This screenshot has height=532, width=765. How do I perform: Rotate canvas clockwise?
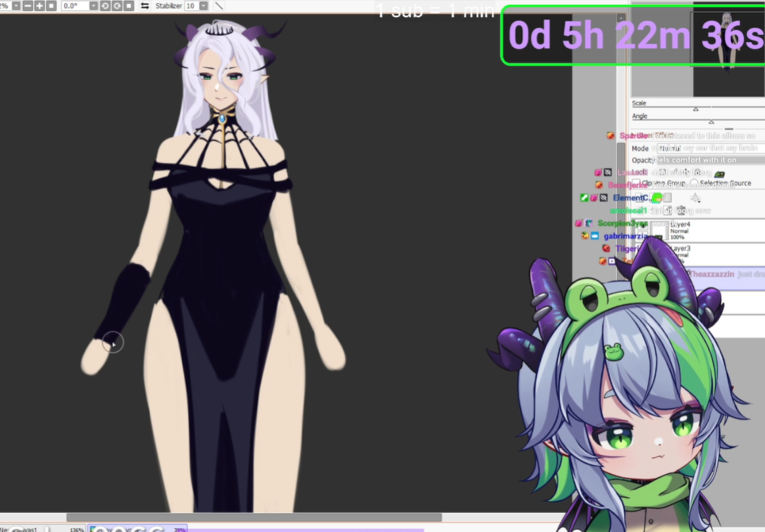(x=117, y=6)
